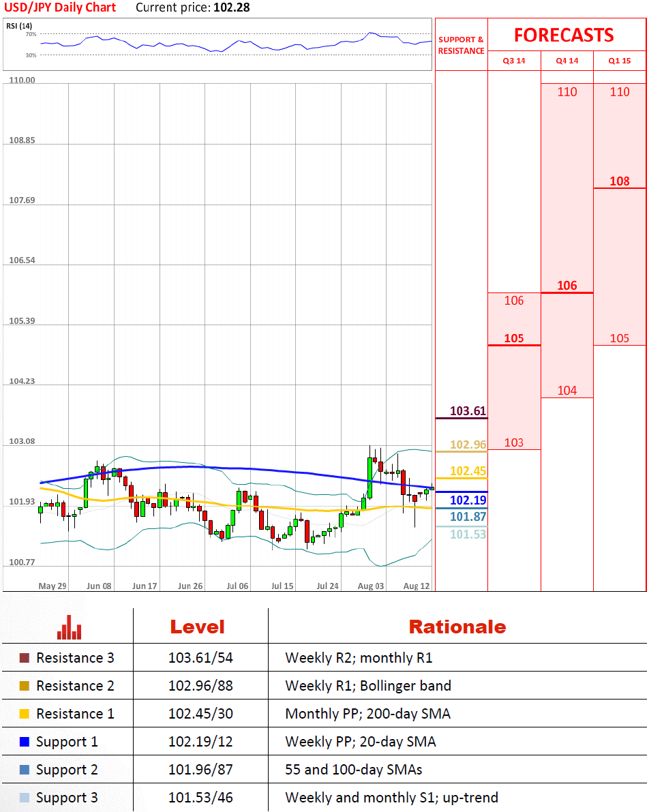The height and width of the screenshot is (812, 649).
Task: Select the Q4 14 forecast column header
Action: pos(567,61)
